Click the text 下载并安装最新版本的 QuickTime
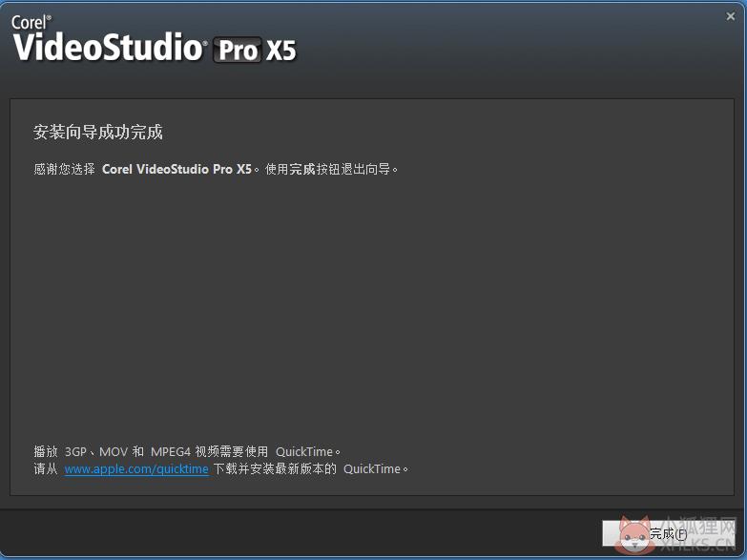 pos(311,469)
